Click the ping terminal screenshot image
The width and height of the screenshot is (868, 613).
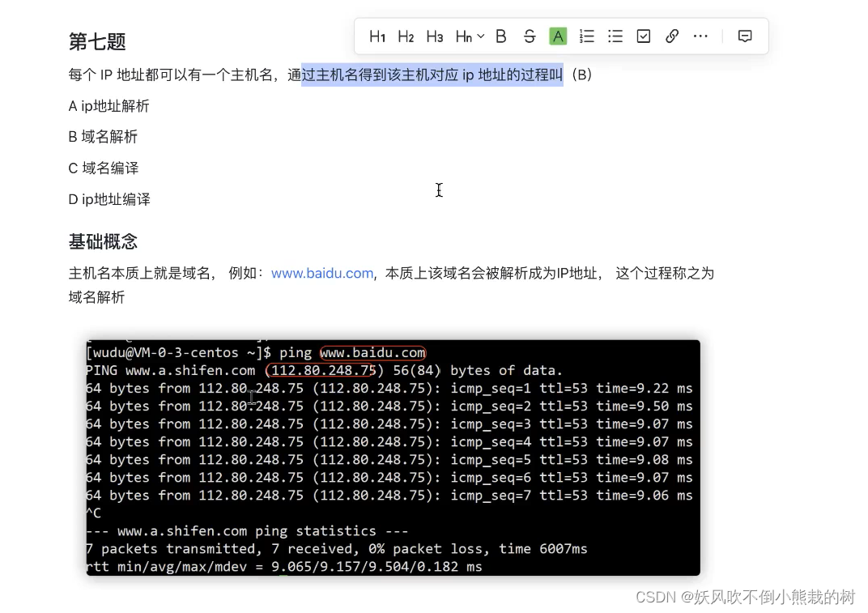pyautogui.click(x=393, y=458)
